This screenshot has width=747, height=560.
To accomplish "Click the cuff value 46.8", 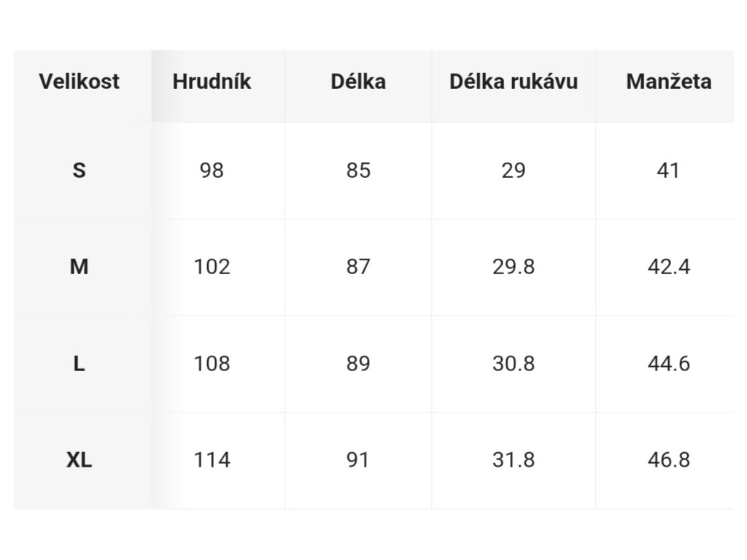I will 669,460.
